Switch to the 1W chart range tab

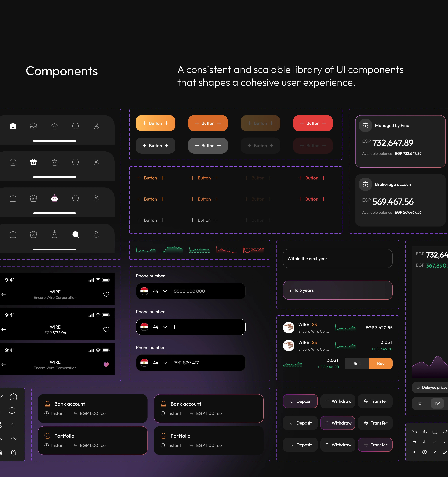click(437, 403)
